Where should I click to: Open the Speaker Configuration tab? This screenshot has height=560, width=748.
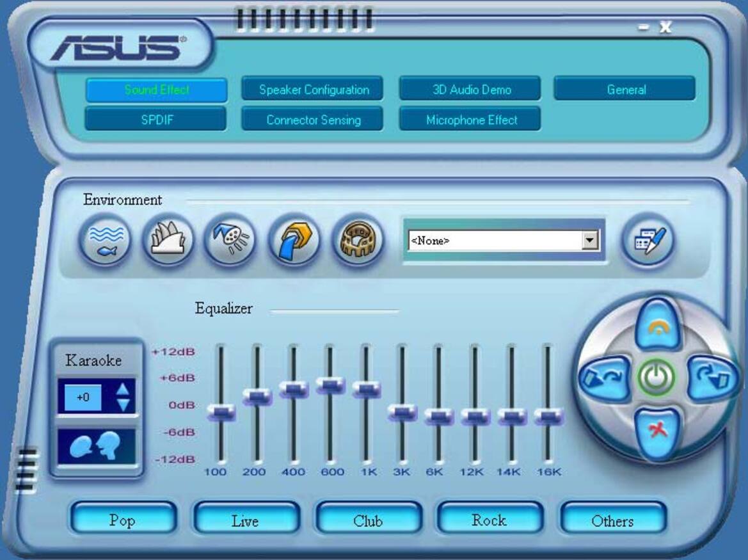point(313,89)
